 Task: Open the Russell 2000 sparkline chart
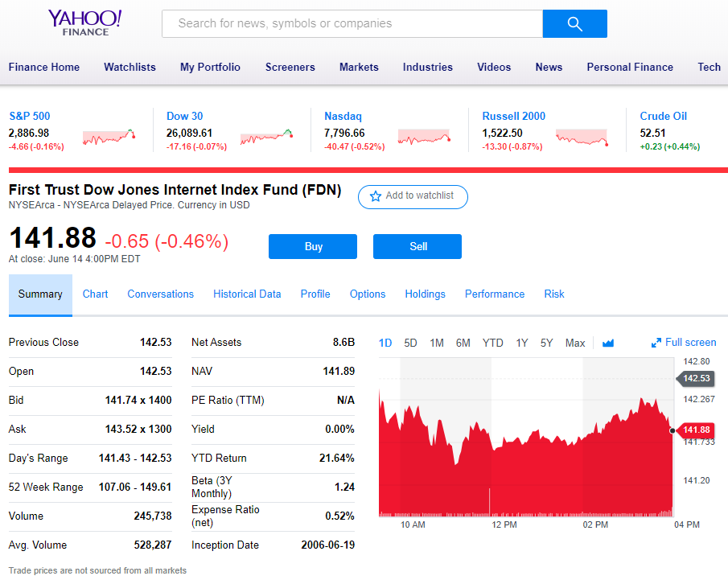coord(582,138)
